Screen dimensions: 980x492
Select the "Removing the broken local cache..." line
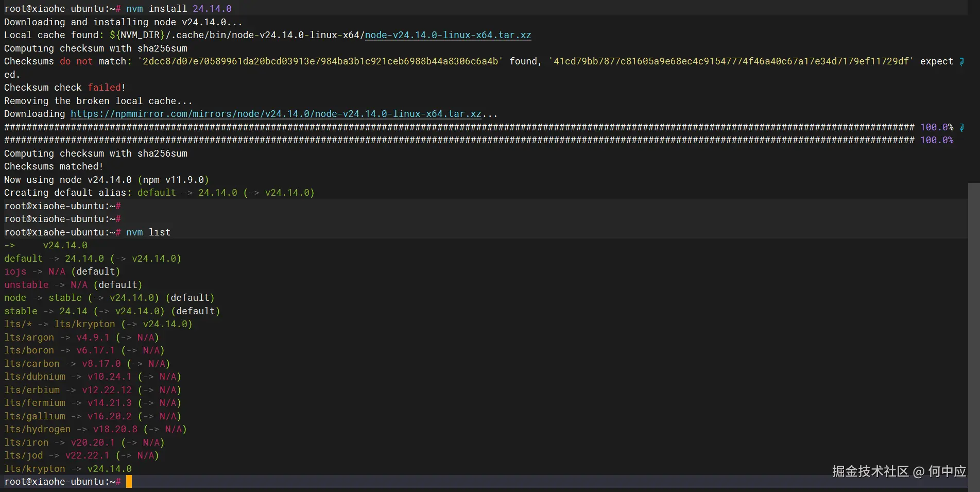click(98, 101)
